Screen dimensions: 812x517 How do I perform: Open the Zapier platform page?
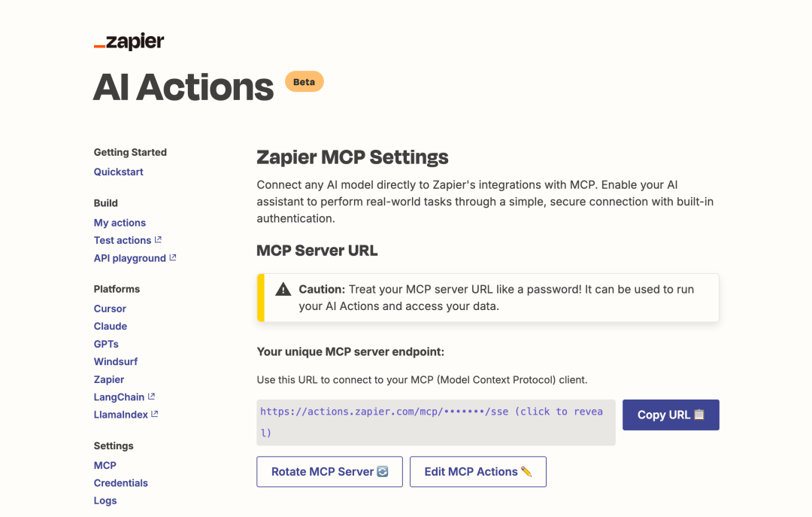(109, 379)
